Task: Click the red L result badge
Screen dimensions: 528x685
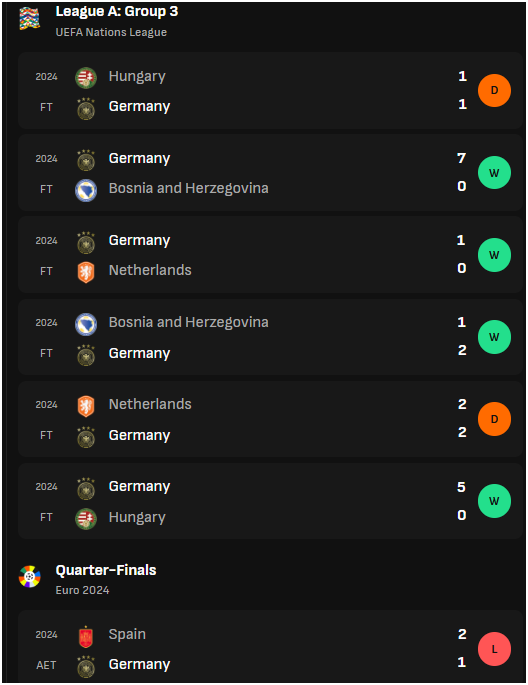Action: (x=494, y=649)
